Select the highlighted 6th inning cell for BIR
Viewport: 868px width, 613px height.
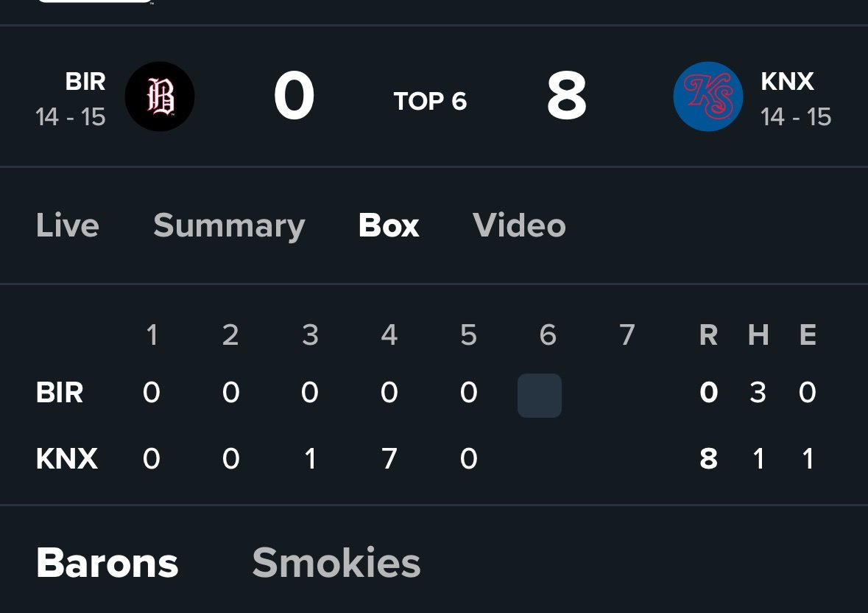point(540,396)
